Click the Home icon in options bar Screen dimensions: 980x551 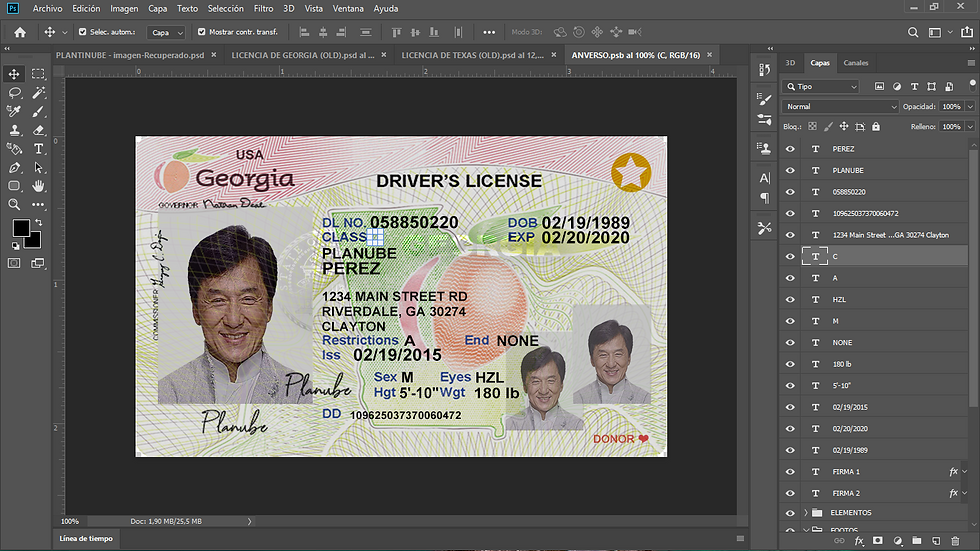(x=20, y=32)
